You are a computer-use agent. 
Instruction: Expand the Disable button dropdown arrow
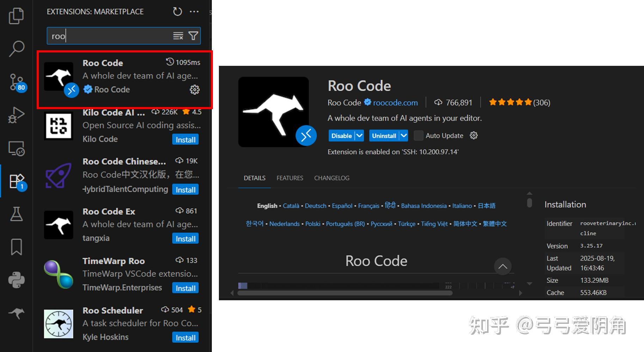point(359,136)
